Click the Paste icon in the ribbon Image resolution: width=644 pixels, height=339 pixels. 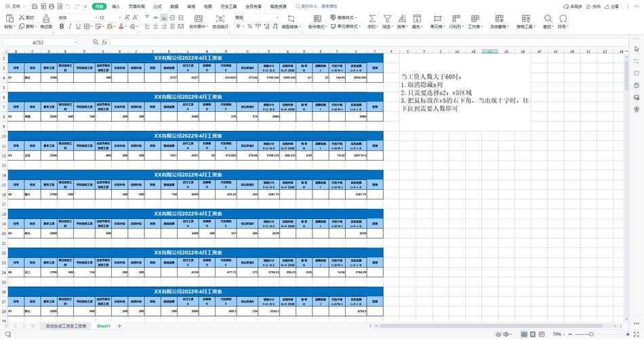point(9,18)
